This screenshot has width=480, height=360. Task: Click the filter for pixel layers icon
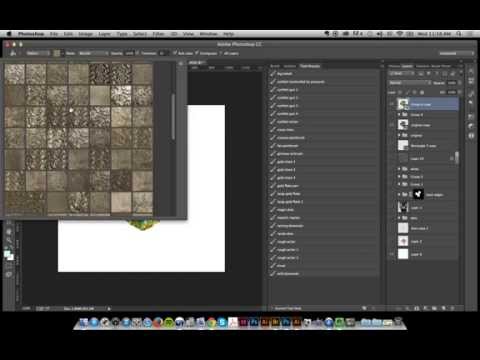coord(421,73)
